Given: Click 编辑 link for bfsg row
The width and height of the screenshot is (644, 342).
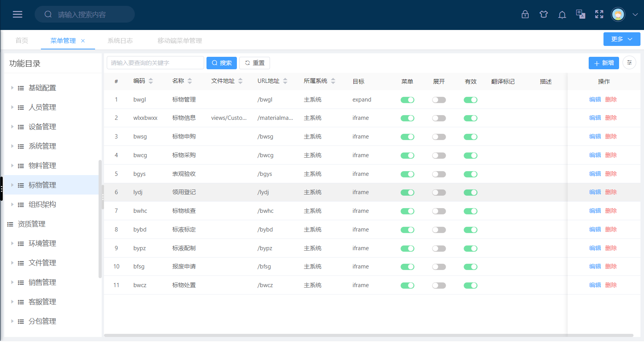Looking at the screenshot, I should [595, 267].
